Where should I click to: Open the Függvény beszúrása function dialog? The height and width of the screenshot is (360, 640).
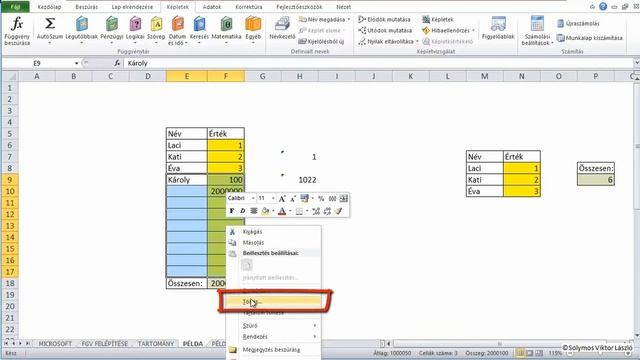[x=17, y=31]
